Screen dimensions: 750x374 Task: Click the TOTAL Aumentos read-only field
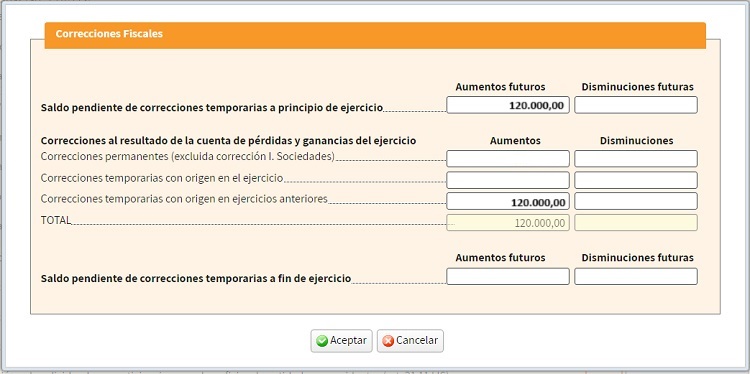[x=508, y=222]
